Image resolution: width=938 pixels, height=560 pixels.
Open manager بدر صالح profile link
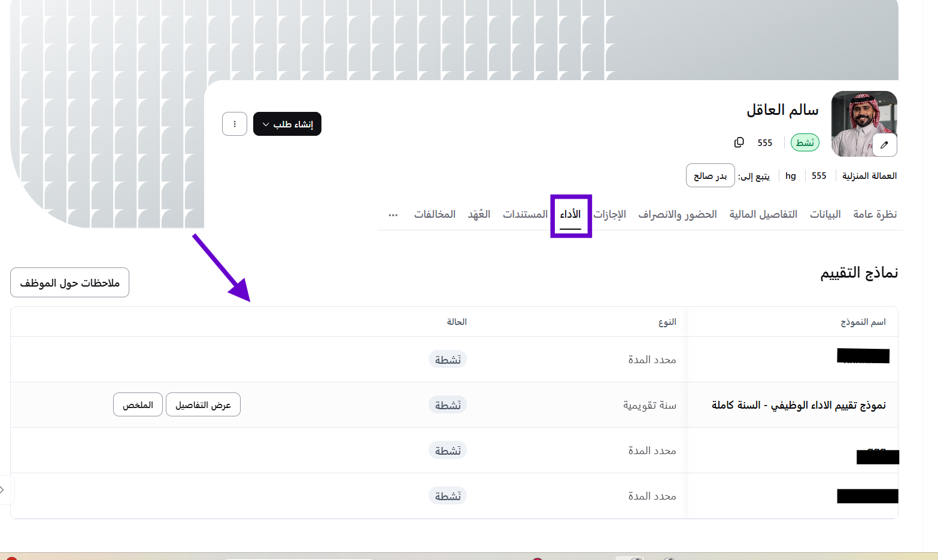coord(710,176)
